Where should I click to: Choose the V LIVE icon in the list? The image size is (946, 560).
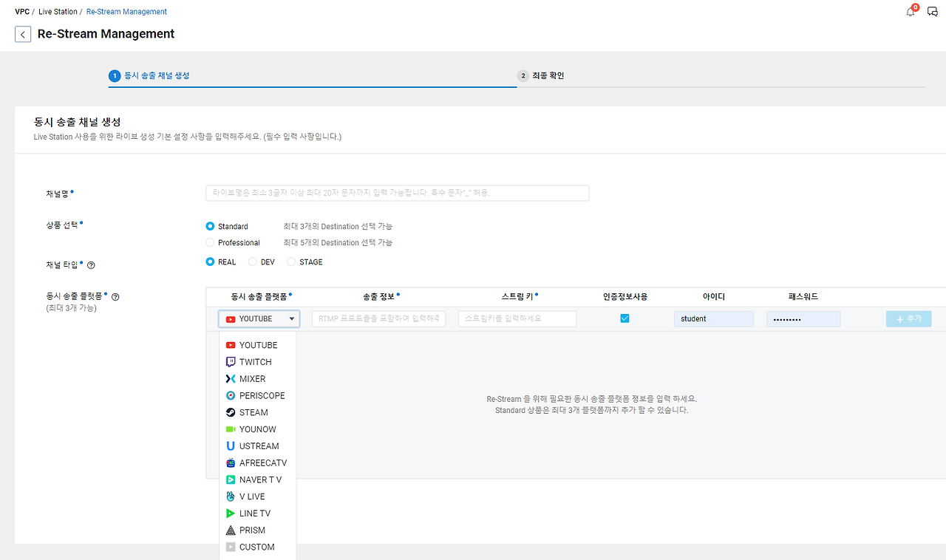tap(231, 496)
